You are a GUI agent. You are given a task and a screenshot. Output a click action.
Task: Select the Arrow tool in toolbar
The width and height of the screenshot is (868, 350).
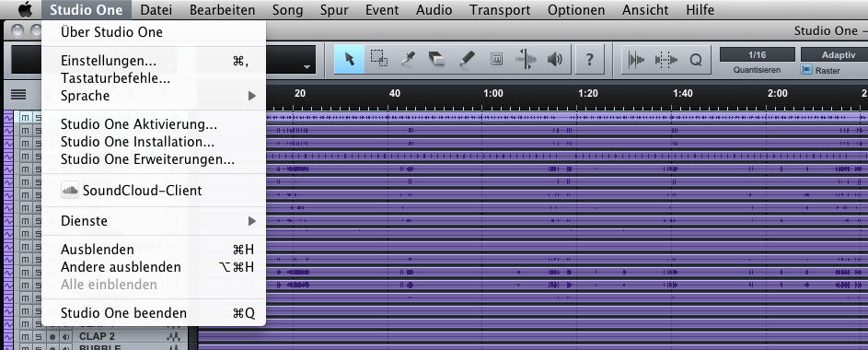(x=349, y=59)
